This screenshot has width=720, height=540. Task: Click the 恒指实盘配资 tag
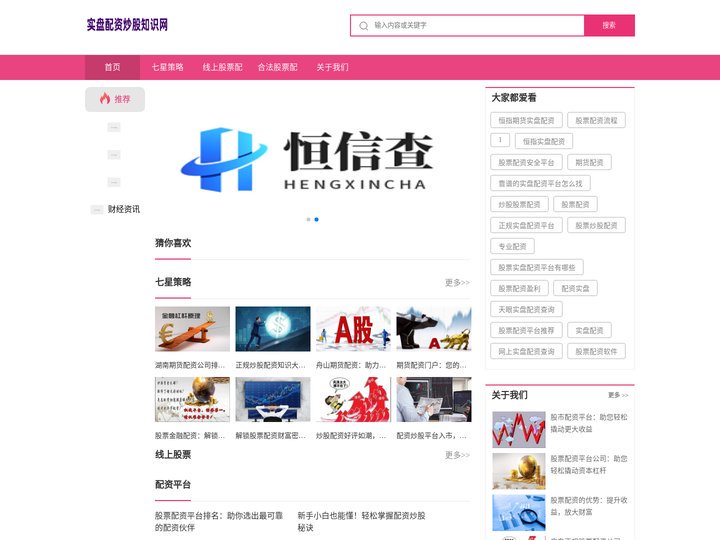(x=544, y=141)
